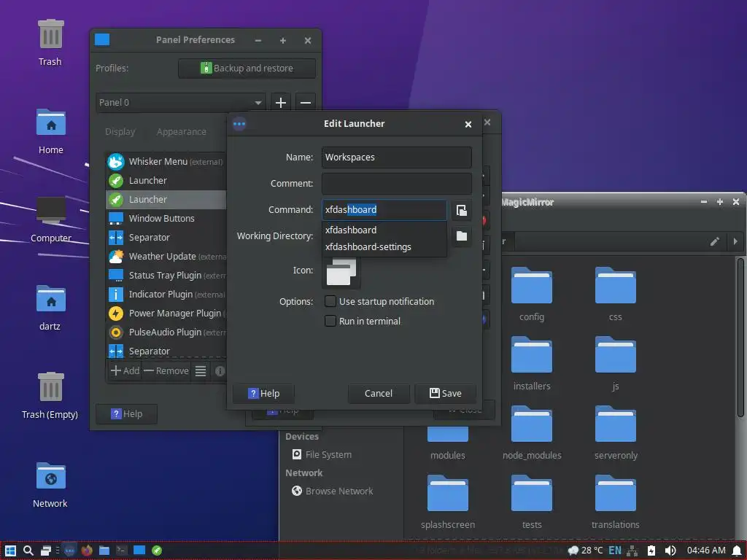747x560 pixels.
Task: Open the power manager battery icon
Action: (651, 551)
